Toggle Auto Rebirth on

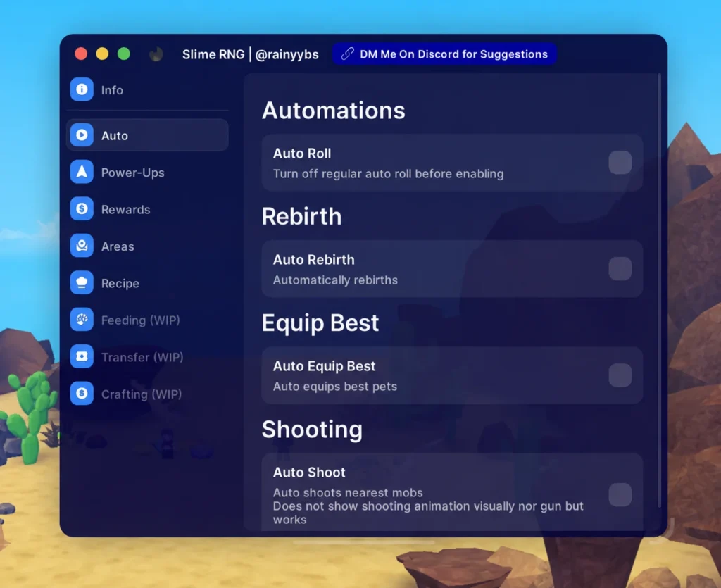[620, 268]
